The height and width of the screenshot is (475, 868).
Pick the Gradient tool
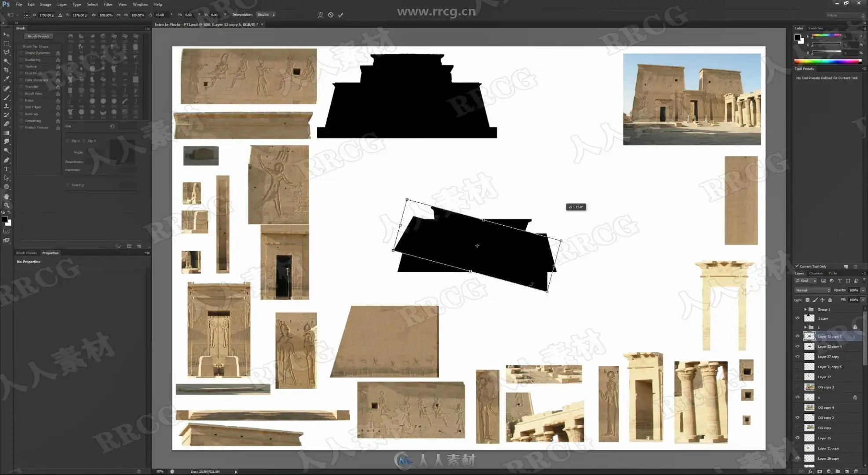click(x=7, y=133)
